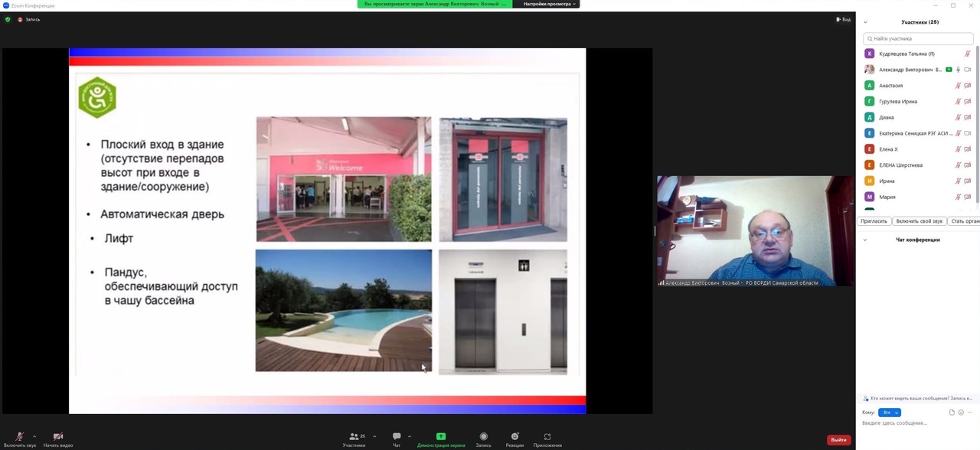Click video-off icon for Диана
Viewport: 980px width, 450px height.
click(x=968, y=117)
